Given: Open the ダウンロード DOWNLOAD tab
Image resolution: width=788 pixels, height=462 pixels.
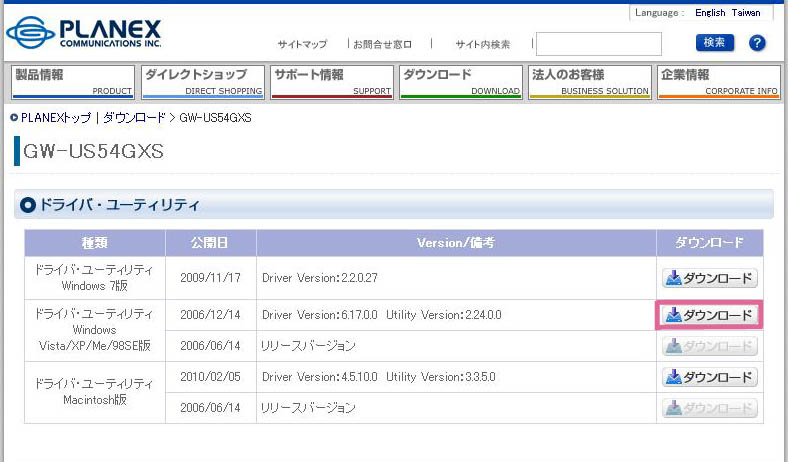Looking at the screenshot, I should pyautogui.click(x=461, y=82).
